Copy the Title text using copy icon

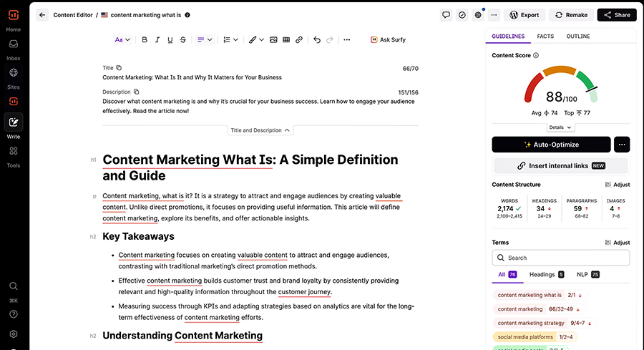tap(119, 68)
